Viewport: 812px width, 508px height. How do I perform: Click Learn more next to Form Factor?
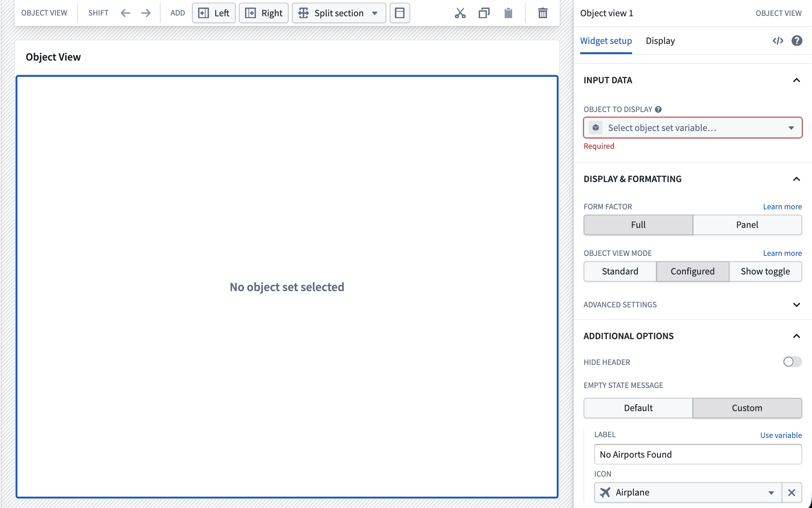point(782,207)
